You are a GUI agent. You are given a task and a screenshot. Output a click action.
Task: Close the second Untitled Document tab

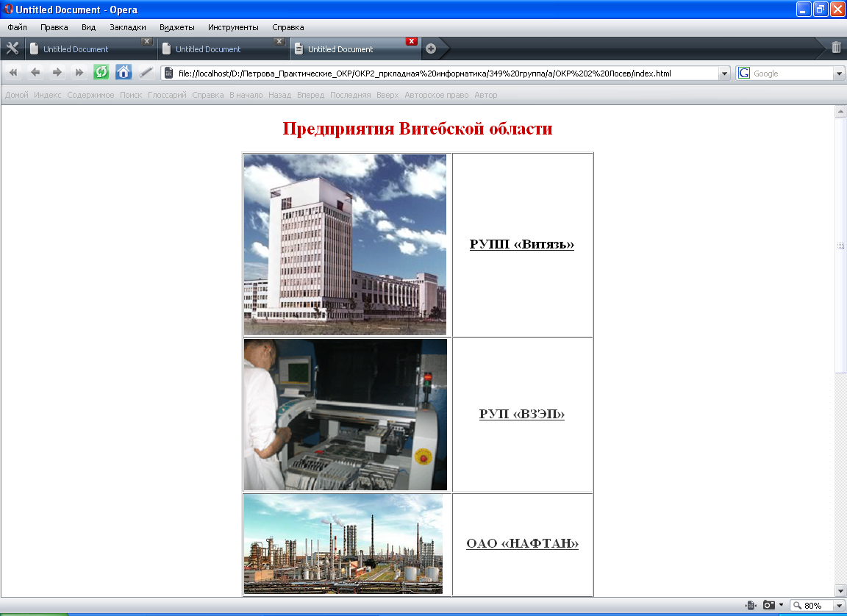[x=279, y=42]
